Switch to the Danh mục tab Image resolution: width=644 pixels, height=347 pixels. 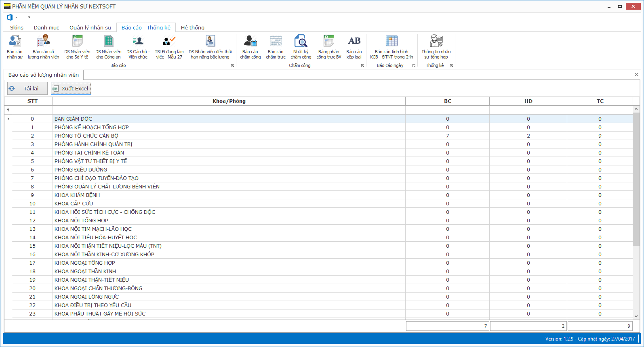click(x=46, y=27)
